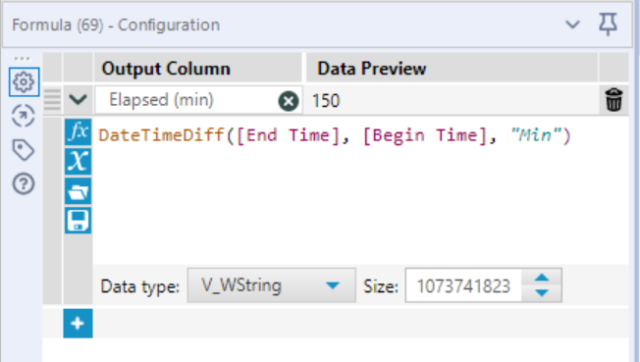Open the Help question mark icon
The width and height of the screenshot is (640, 362).
23,184
